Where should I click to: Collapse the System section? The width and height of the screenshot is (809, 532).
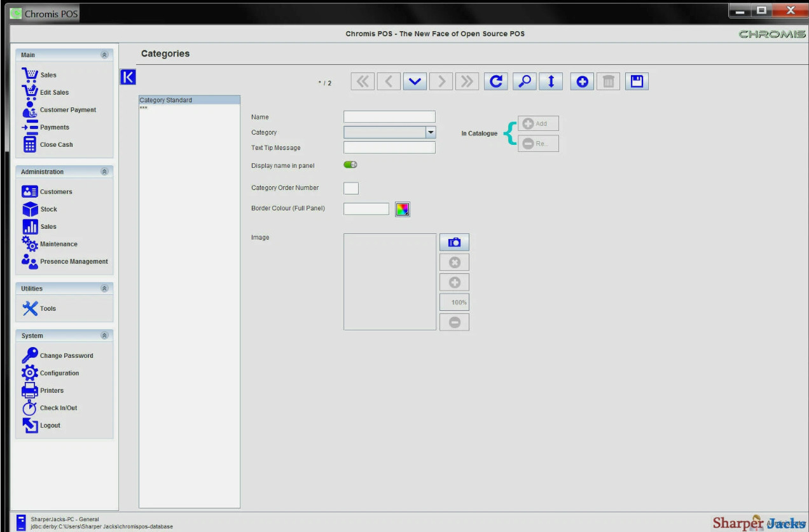pos(104,336)
